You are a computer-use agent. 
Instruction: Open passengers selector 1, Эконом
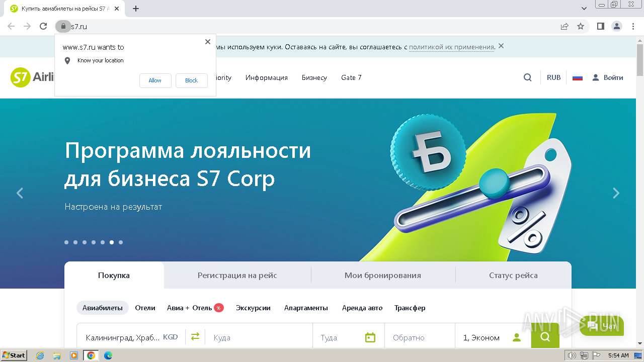pos(493,337)
